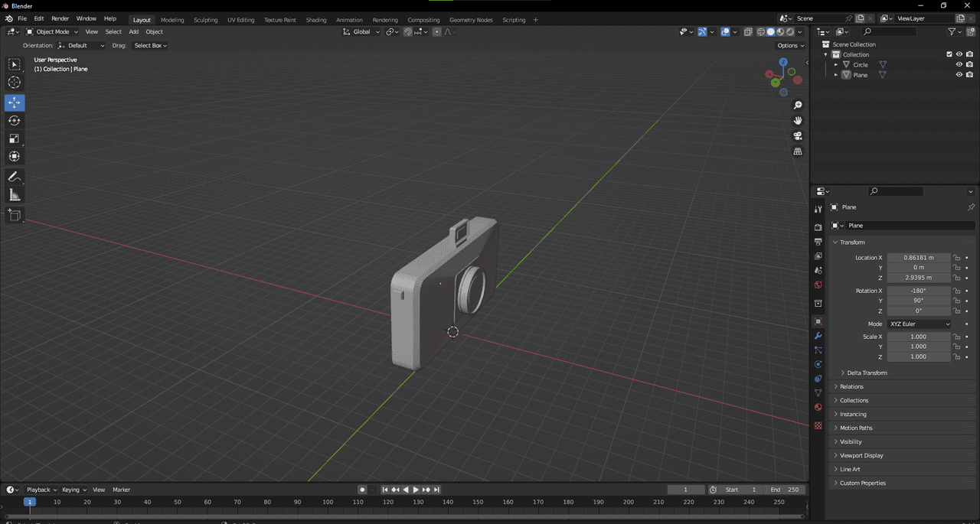
Task: Click the Location X value field
Action: [x=919, y=258]
